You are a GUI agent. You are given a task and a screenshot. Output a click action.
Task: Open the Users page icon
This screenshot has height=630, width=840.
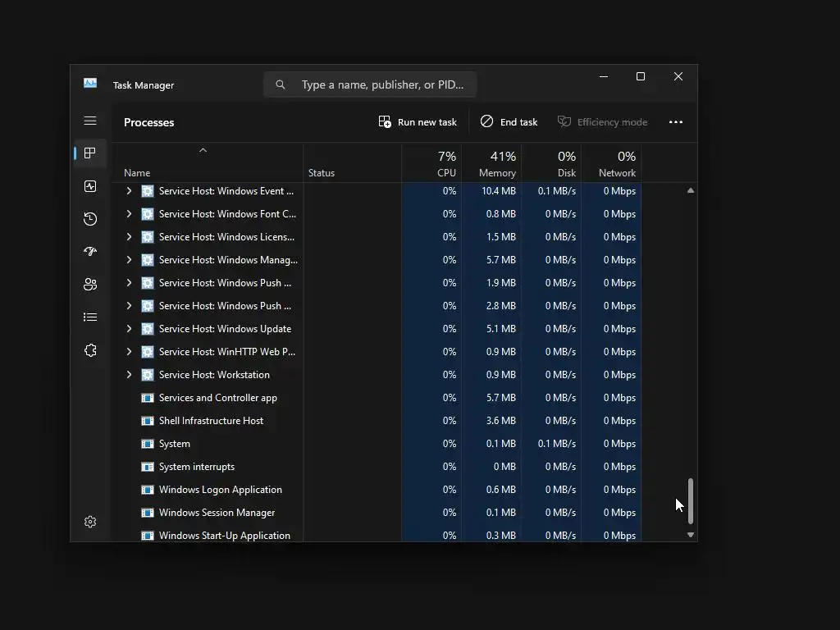(90, 284)
